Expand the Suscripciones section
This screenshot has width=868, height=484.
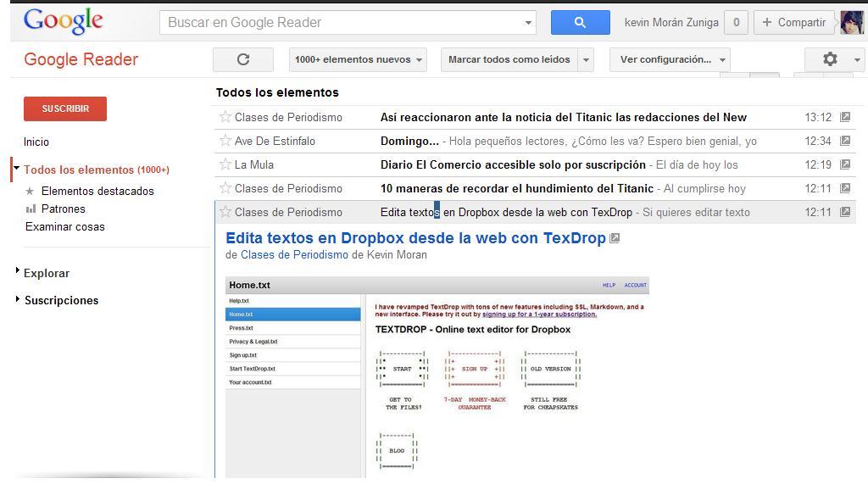(x=61, y=300)
